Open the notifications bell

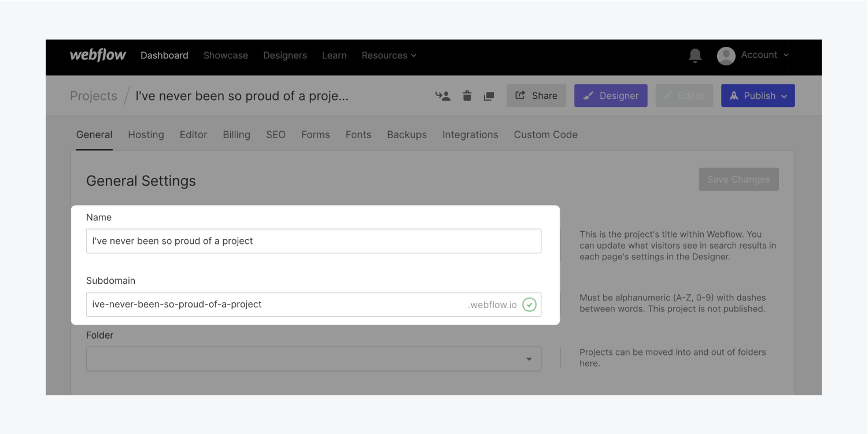point(695,55)
